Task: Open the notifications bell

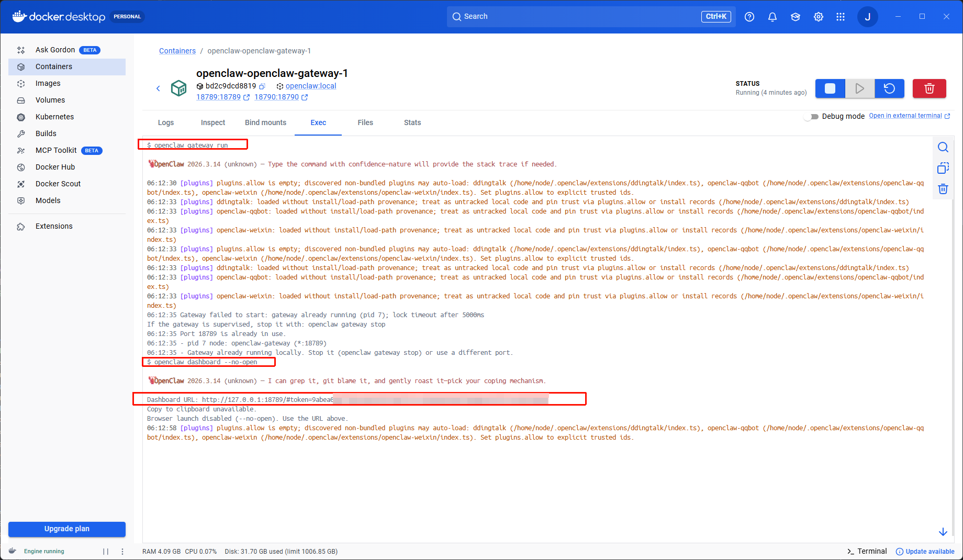Action: [772, 17]
